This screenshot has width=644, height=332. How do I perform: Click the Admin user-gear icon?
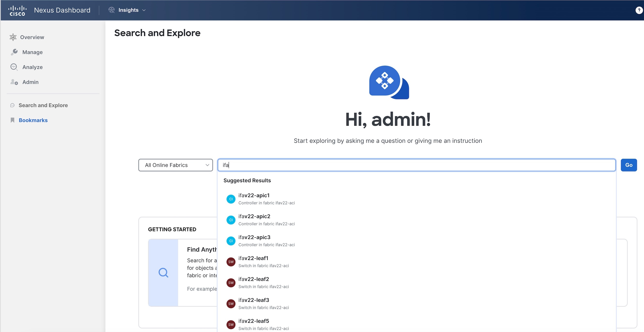pos(14,82)
